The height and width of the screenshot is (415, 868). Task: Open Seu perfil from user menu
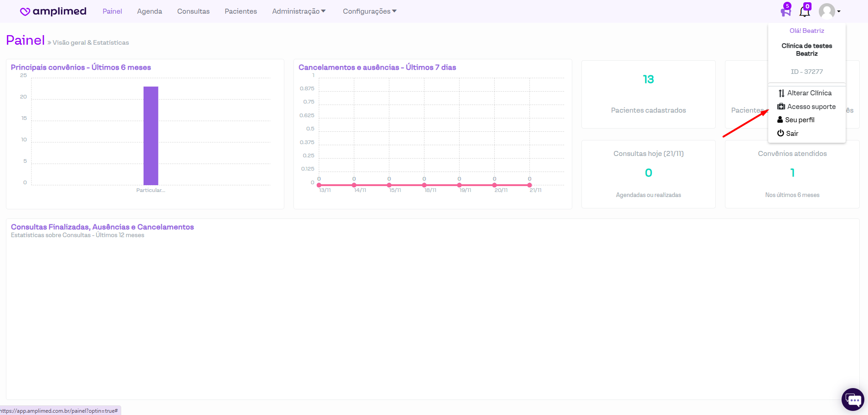[799, 120]
